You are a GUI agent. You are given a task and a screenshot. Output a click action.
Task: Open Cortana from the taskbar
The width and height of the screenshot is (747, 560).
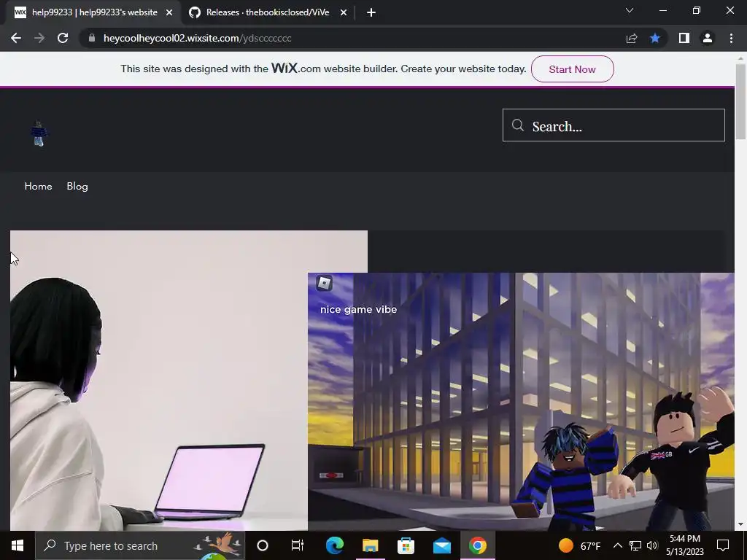[x=263, y=545]
